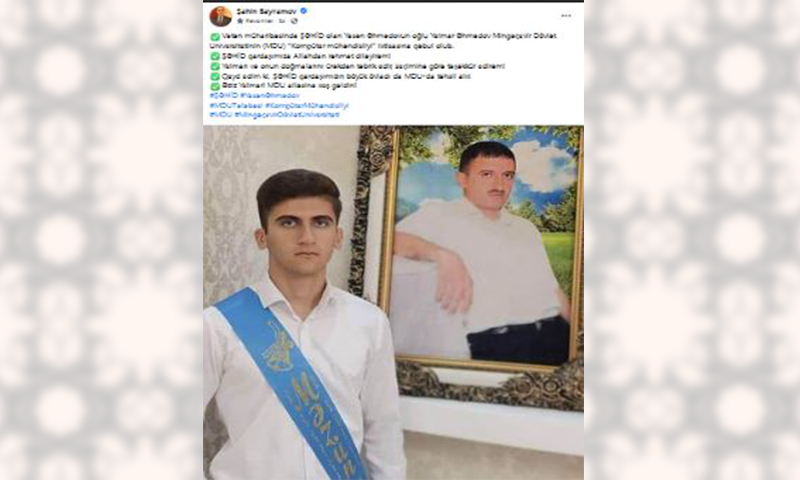
Task: Click the Favorites star icon
Action: 240,21
